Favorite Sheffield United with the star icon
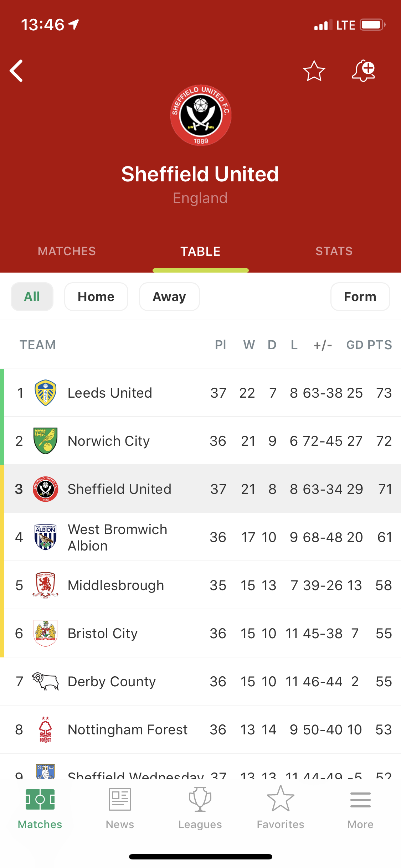 (314, 71)
